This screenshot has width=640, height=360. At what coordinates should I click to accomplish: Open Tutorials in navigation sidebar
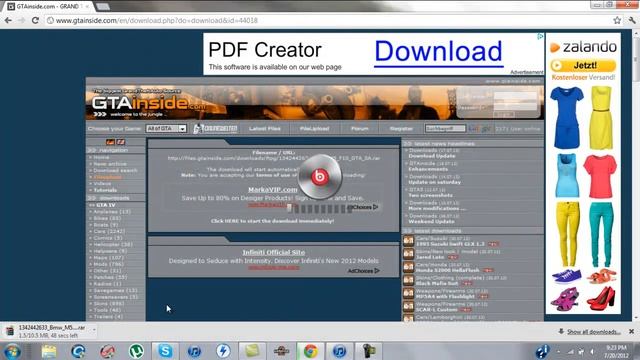(105, 190)
